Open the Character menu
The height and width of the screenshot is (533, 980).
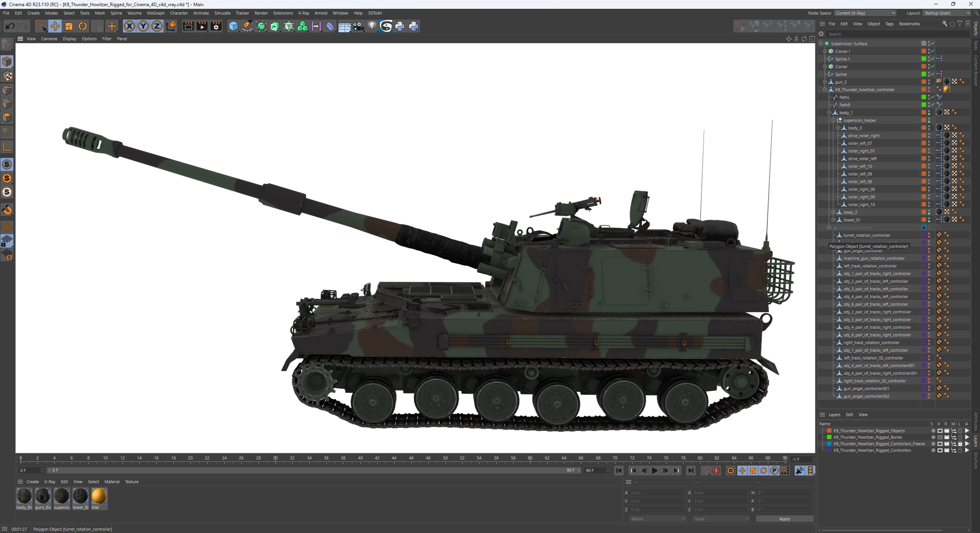coord(179,13)
